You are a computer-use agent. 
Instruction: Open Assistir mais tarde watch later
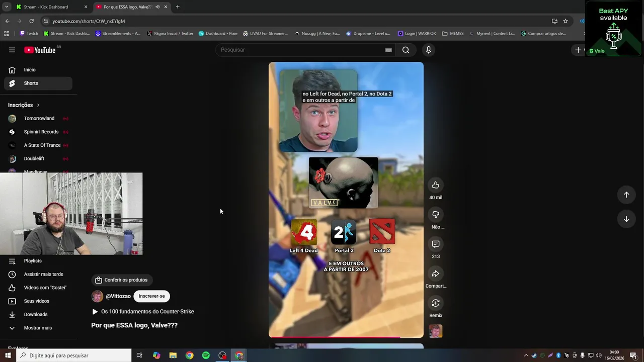click(x=38, y=275)
